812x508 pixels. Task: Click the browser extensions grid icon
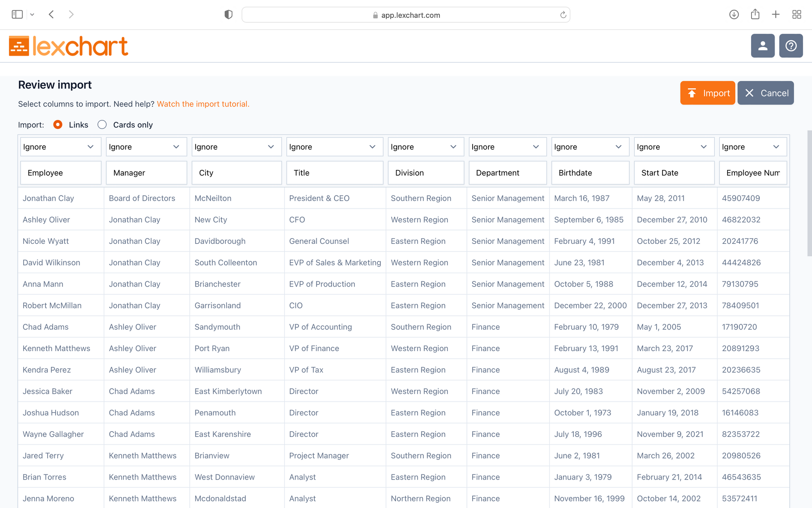point(796,14)
